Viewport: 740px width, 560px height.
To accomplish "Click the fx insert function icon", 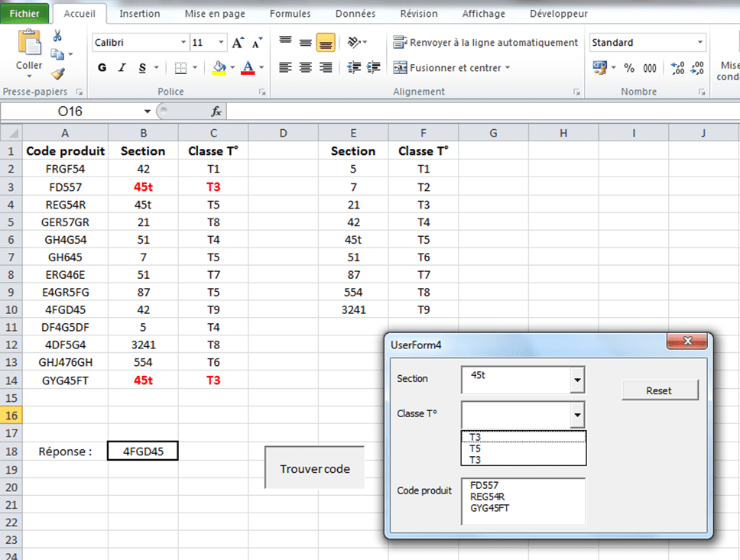I will (x=216, y=112).
